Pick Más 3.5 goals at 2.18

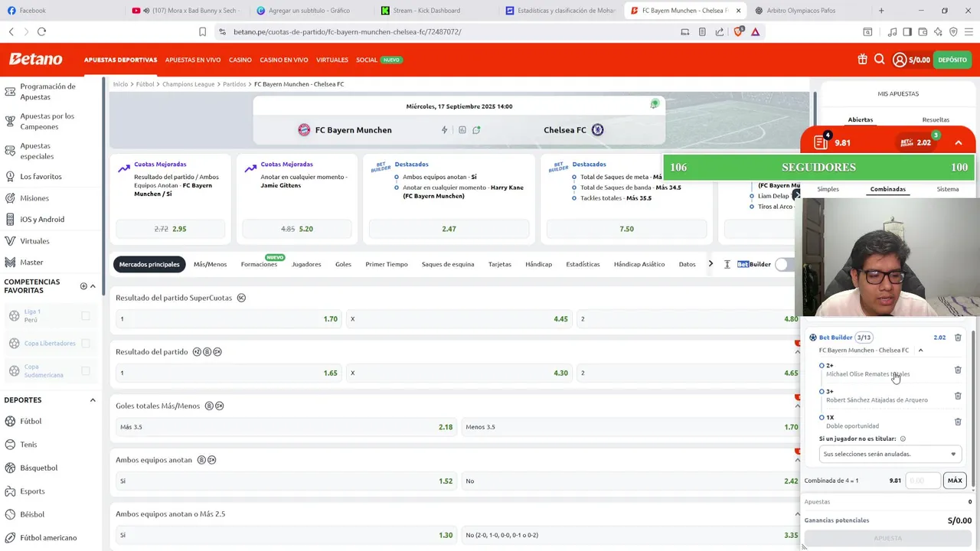(286, 427)
